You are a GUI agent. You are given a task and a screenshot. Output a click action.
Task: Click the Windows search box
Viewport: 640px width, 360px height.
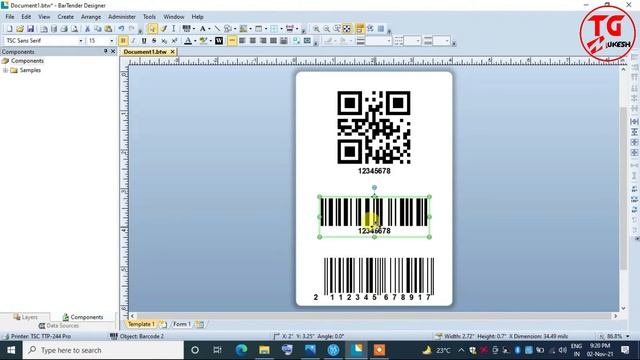(103, 350)
